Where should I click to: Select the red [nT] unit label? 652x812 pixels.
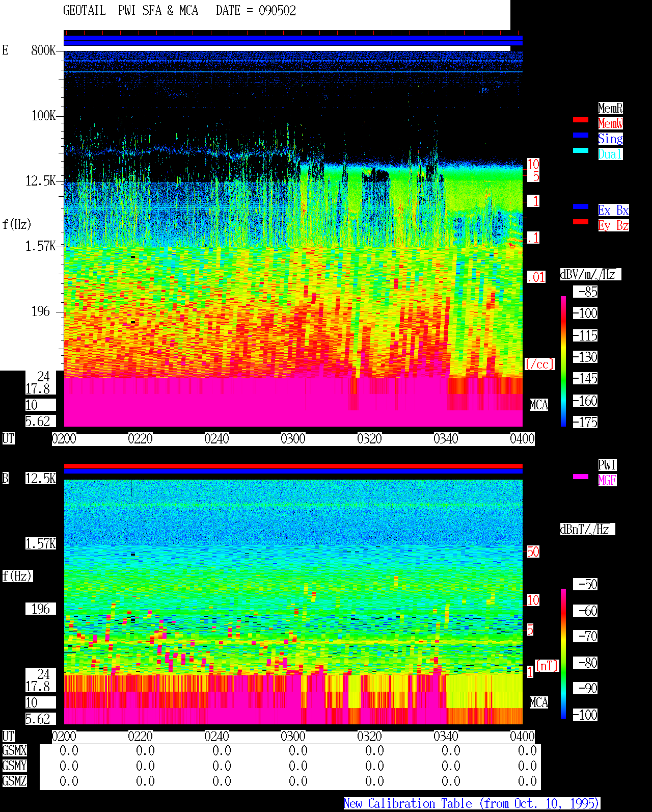[x=547, y=666]
